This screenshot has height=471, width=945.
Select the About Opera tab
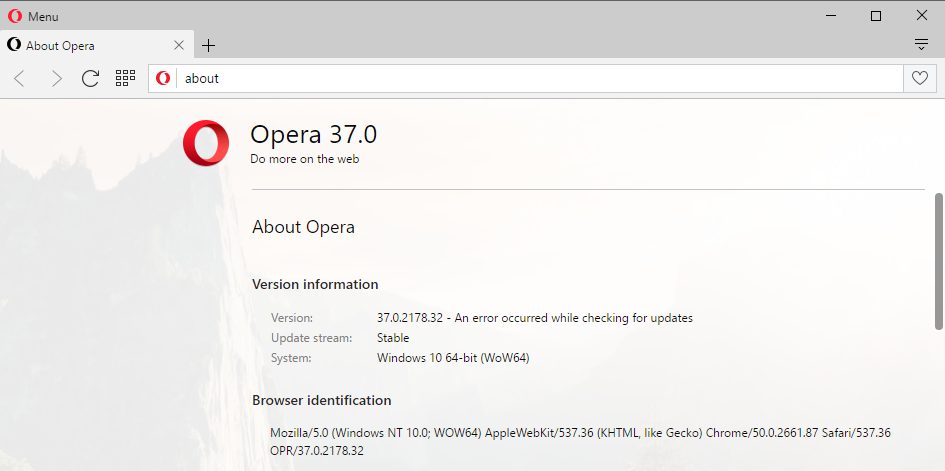(x=97, y=45)
